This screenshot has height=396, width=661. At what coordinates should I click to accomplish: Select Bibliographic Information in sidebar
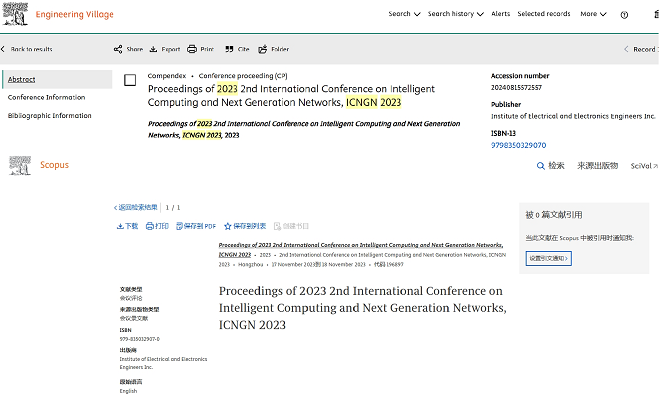click(x=49, y=116)
